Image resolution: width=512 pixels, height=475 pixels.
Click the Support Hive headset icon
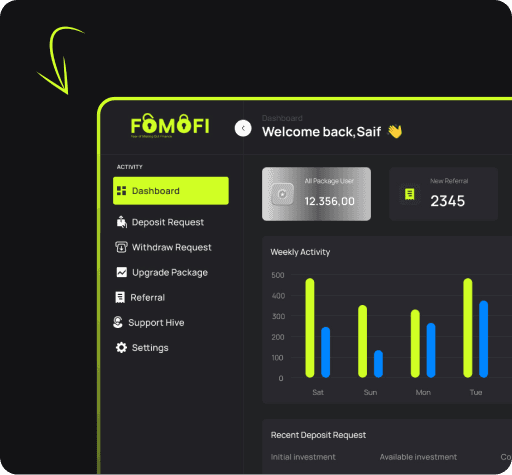click(118, 322)
